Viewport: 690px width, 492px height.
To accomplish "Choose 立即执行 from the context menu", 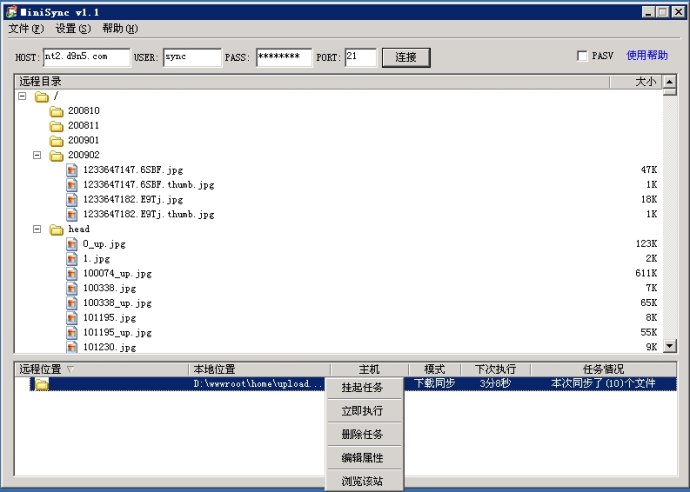I will (x=361, y=410).
